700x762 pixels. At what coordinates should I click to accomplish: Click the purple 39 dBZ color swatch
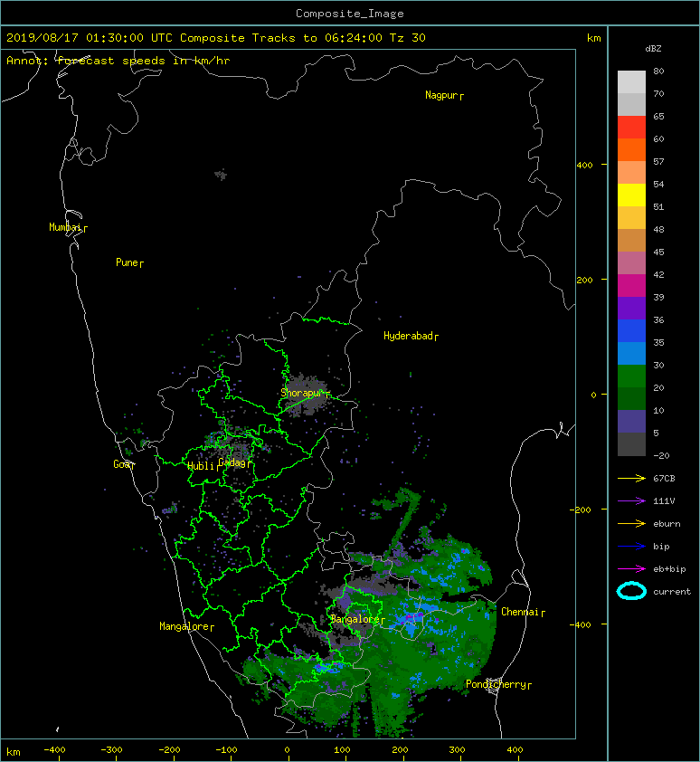pyautogui.click(x=631, y=308)
